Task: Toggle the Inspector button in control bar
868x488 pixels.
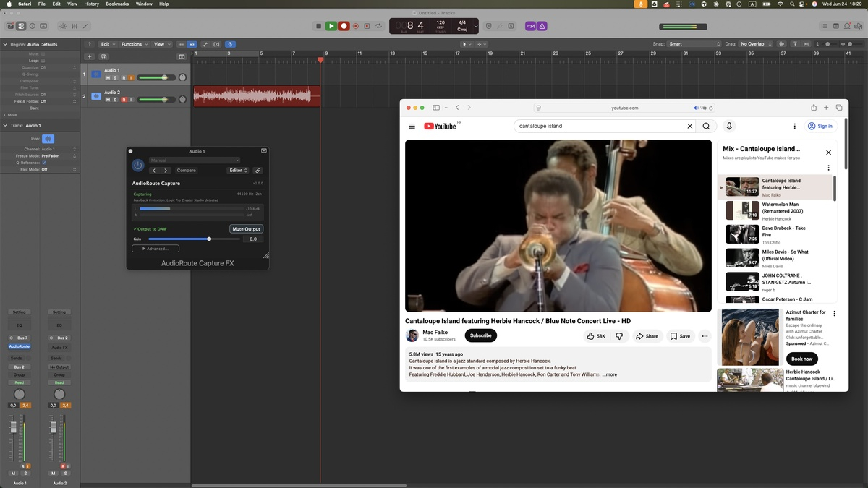Action: [x=21, y=26]
